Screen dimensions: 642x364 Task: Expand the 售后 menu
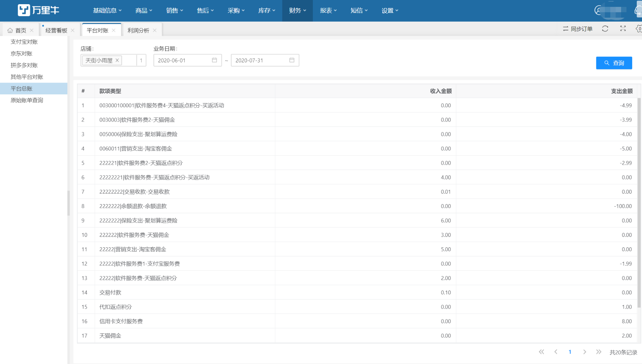pos(205,10)
